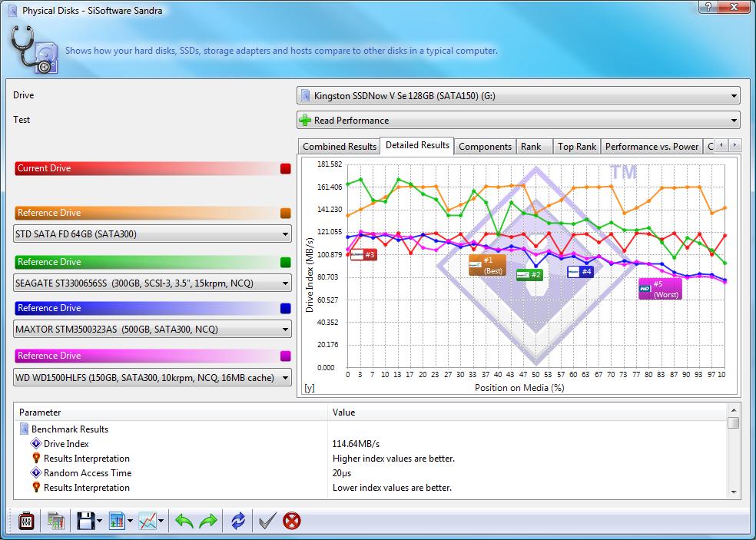Viewport: 756px width, 540px height.
Task: Click the green #2 chart tag
Action: coord(529,275)
